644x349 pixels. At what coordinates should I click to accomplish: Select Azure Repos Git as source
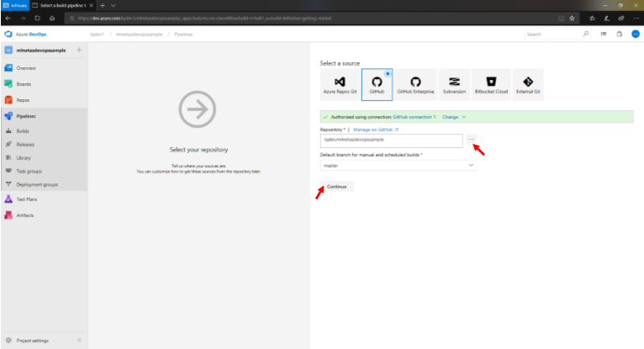pos(340,85)
